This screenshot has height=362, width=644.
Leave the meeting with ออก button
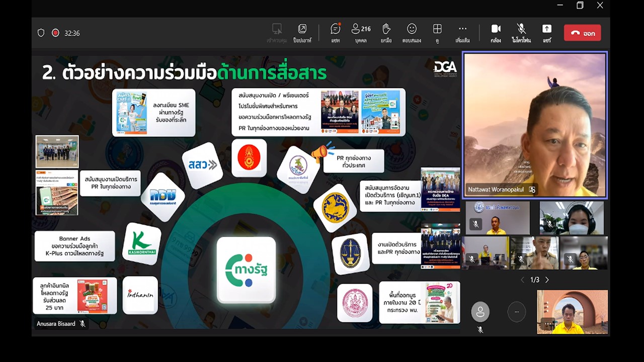point(582,33)
